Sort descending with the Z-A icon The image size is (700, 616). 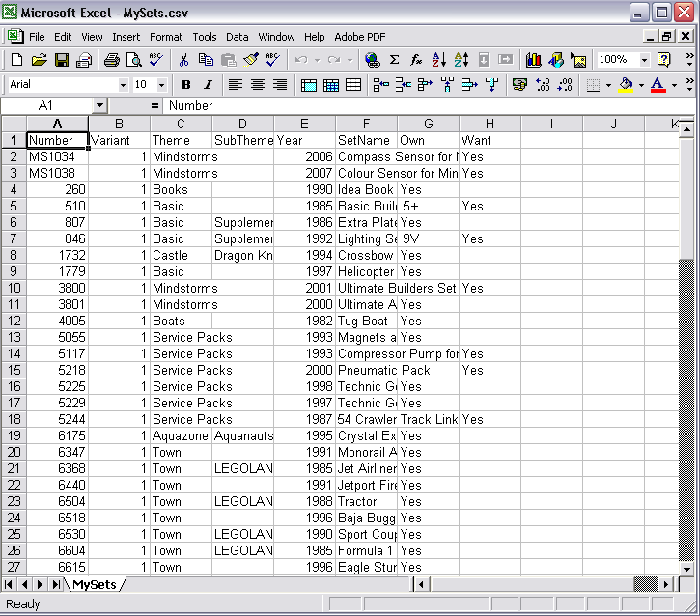pos(462,59)
